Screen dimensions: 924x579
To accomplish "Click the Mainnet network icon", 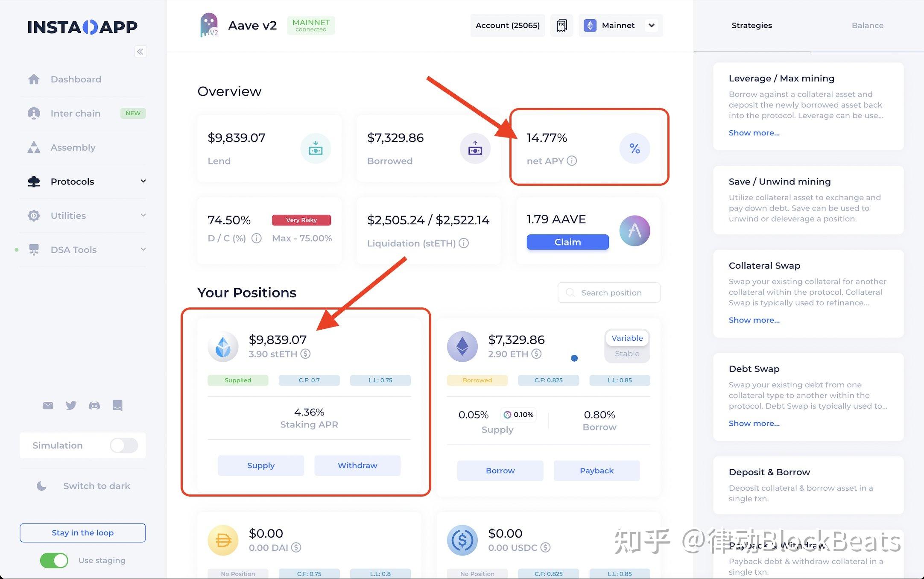I will [x=590, y=25].
